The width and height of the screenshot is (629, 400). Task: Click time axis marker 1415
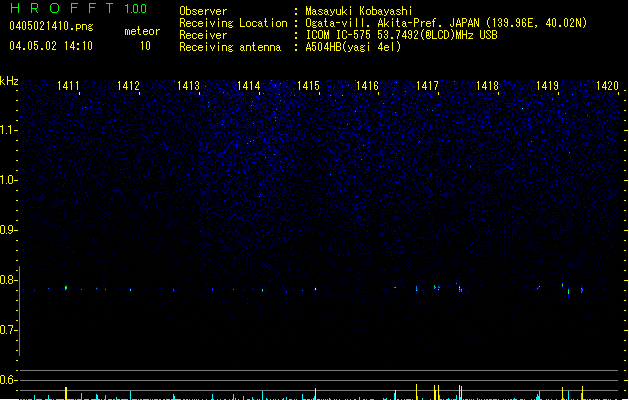coord(308,86)
